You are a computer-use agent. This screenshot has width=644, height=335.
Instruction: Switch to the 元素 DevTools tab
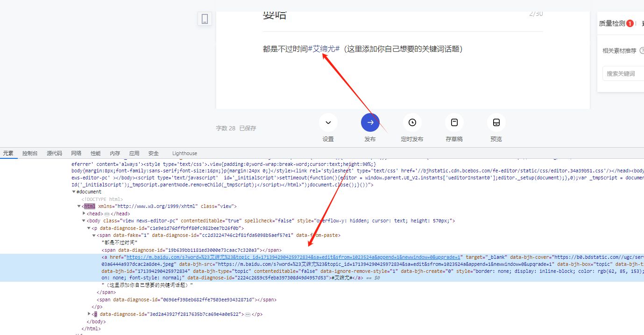tap(8, 153)
